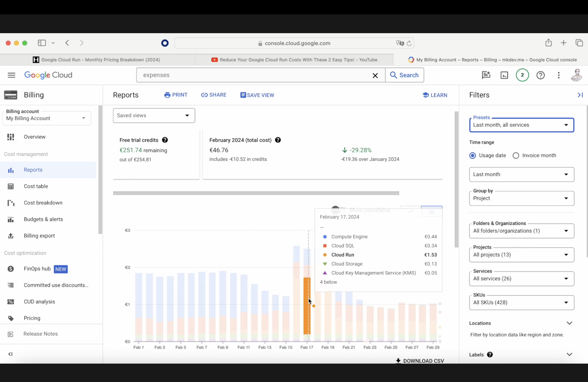The height and width of the screenshot is (382, 588).
Task: Select Usage date radio button
Action: pos(473,155)
